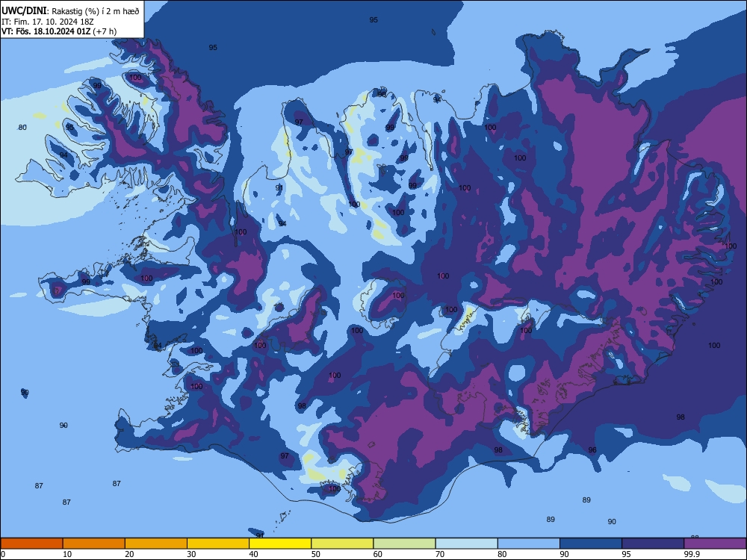The width and height of the screenshot is (747, 560).
Task: Pick the pale blue 70–80 legend swatch
Action: pyautogui.click(x=467, y=544)
